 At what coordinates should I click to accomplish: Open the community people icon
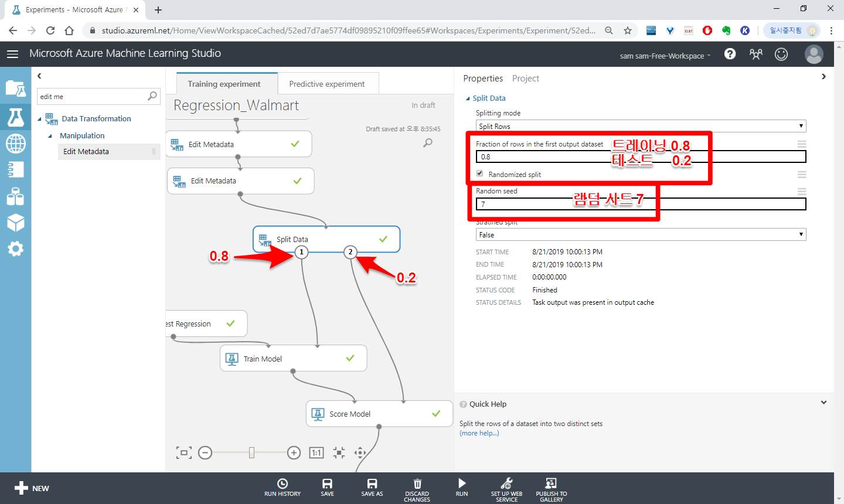click(756, 54)
